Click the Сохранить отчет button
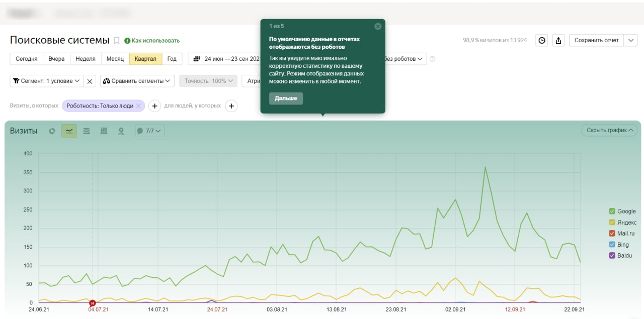Image resolution: width=644 pixels, height=319 pixels. pyautogui.click(x=596, y=41)
